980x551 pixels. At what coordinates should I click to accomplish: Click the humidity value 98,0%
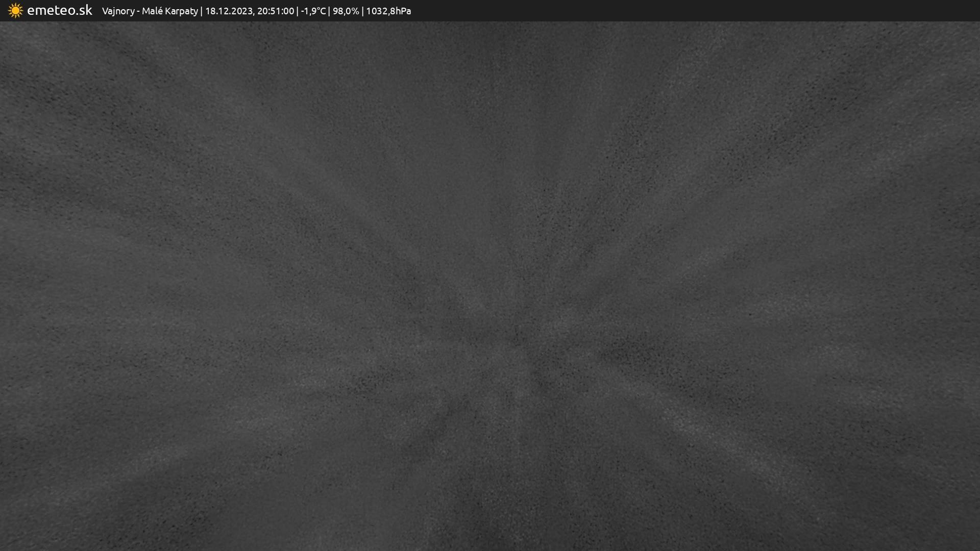346,11
